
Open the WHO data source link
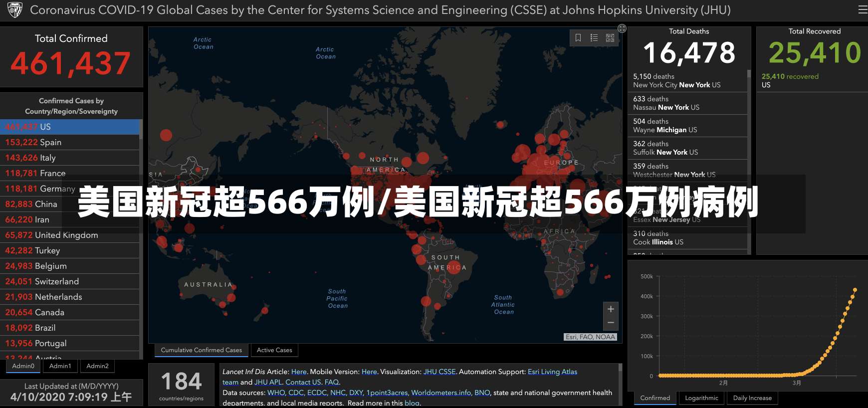click(276, 393)
